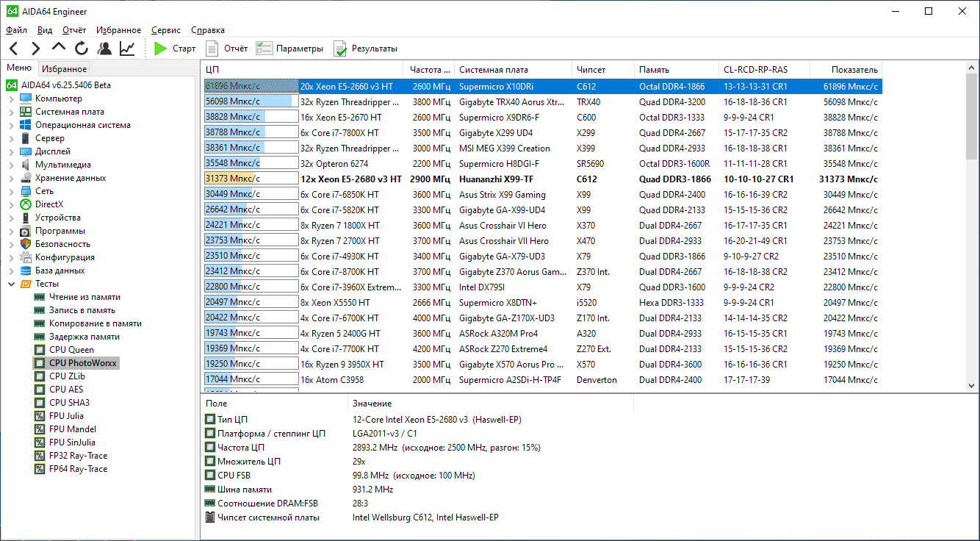Sort by the CL-RCD-RP-RAS column header
Screen dimensions: 980x541
[765, 70]
